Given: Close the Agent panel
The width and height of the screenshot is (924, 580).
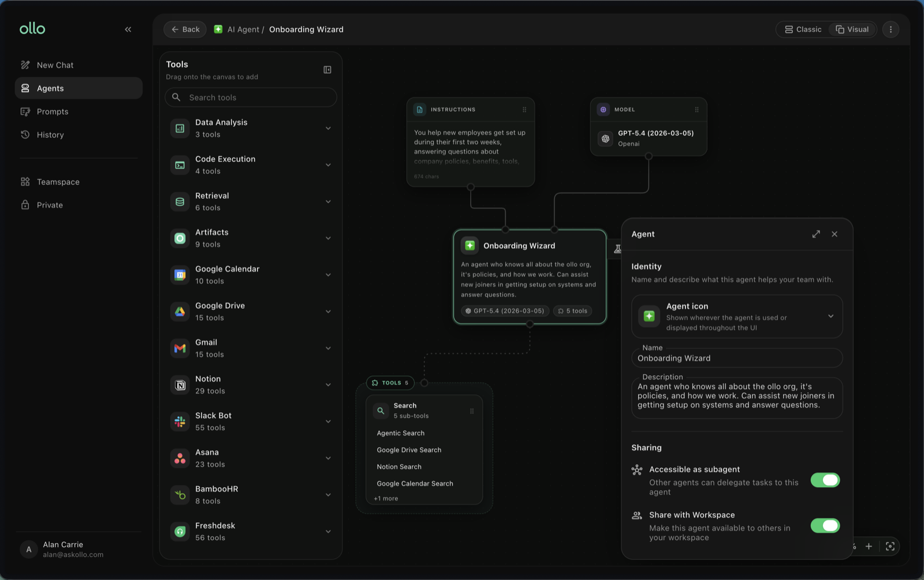Looking at the screenshot, I should pos(834,234).
